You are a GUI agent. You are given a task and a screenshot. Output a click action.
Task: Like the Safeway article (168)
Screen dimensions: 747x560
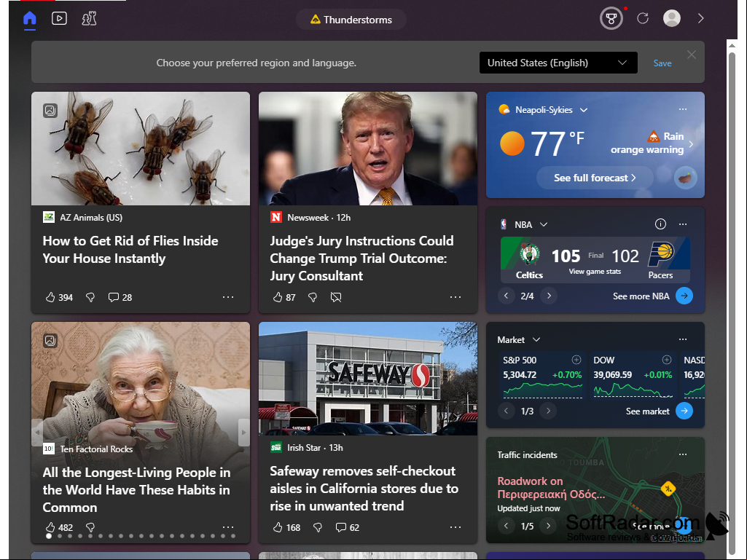286,527
